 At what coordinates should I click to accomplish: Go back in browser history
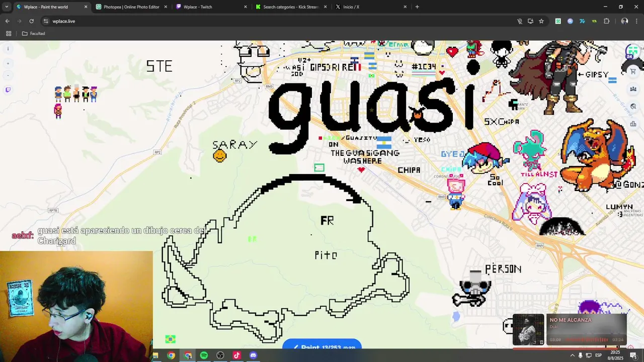point(7,21)
